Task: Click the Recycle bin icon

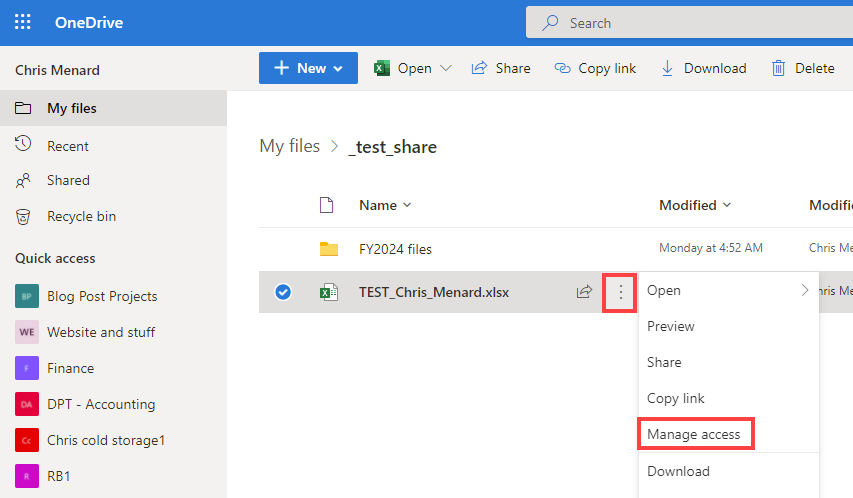Action: (23, 217)
